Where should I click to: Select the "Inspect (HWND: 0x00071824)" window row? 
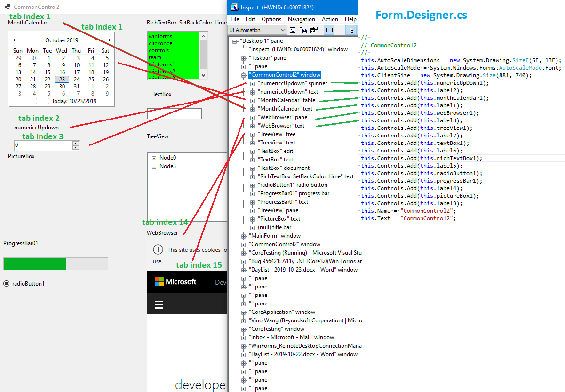tap(298, 49)
